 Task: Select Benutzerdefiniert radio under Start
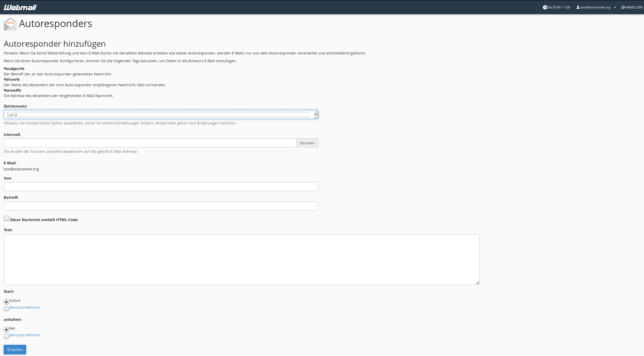pyautogui.click(x=6, y=309)
